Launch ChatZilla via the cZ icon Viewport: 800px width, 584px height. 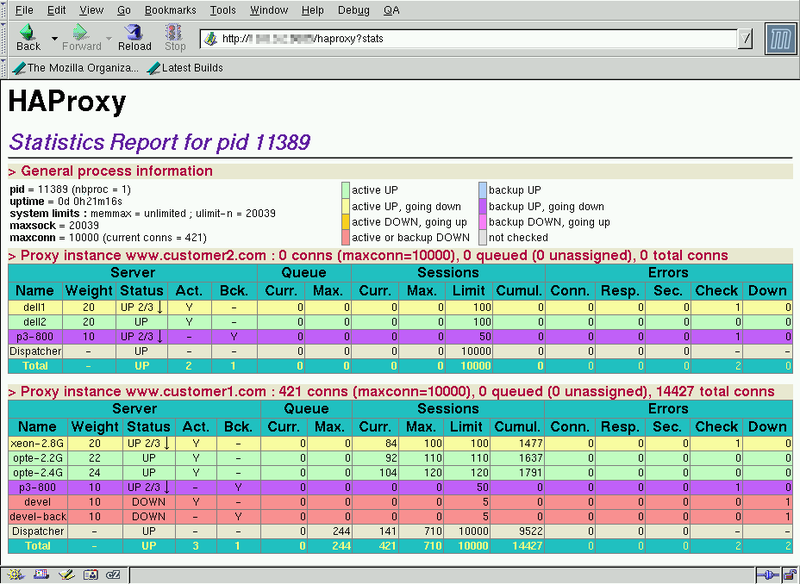(113, 575)
